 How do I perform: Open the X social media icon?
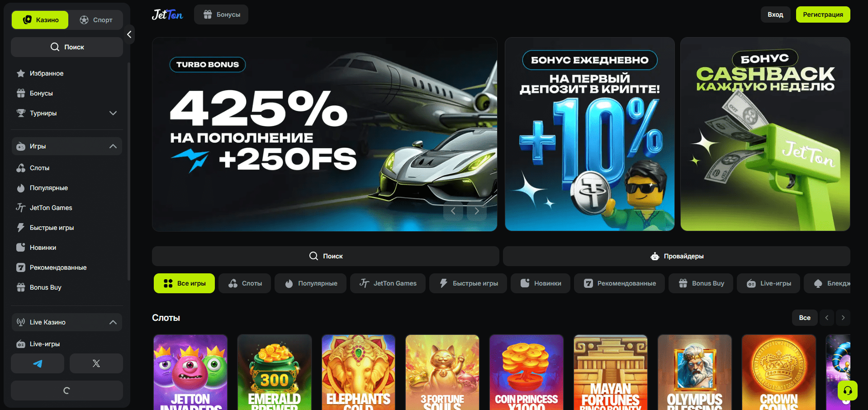(x=96, y=363)
